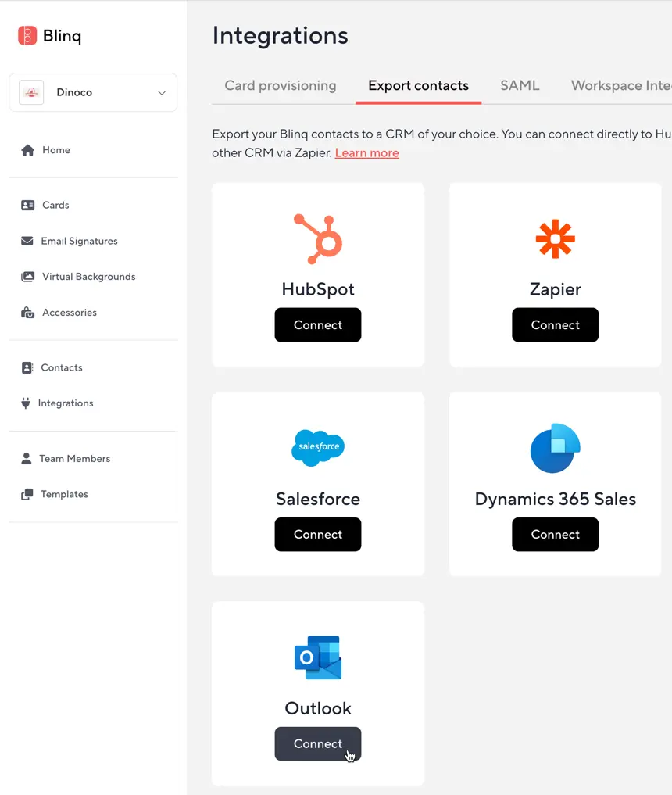Image resolution: width=672 pixels, height=795 pixels.
Task: Connect the Salesforce integration
Action: click(318, 535)
